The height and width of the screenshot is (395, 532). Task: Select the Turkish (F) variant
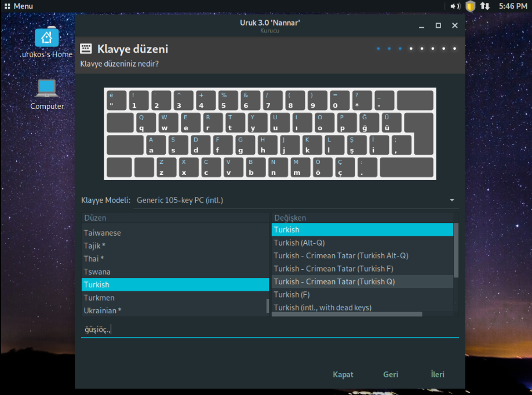(362, 295)
